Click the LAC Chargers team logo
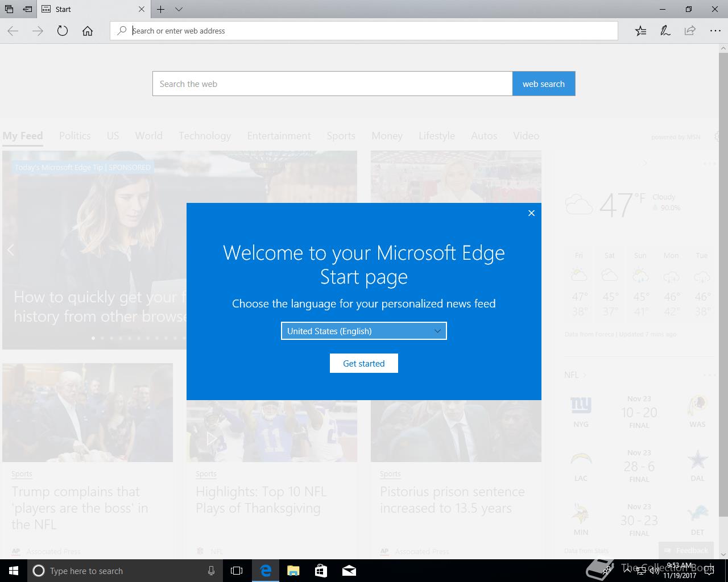Image resolution: width=728 pixels, height=582 pixels. coord(581,459)
